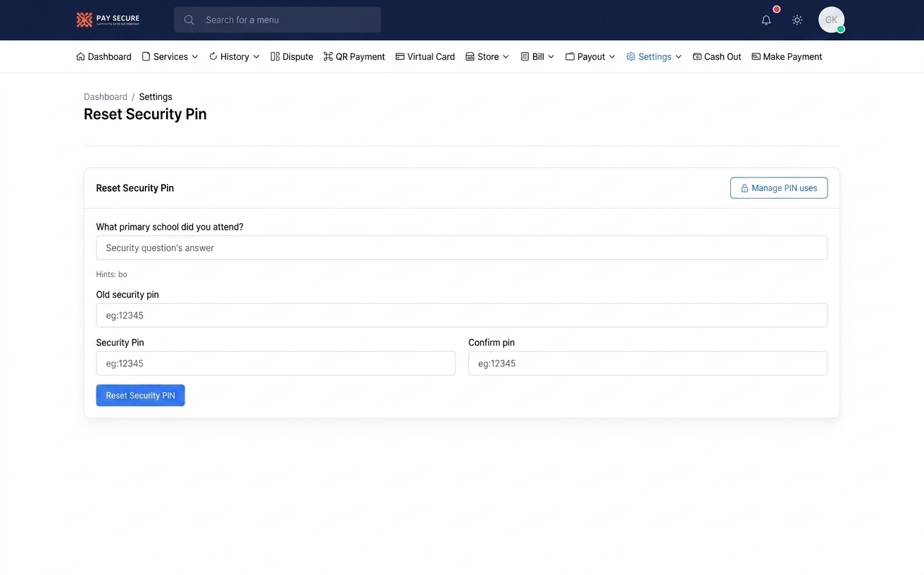
Task: Click the Manage PIN uses button
Action: pyautogui.click(x=779, y=188)
